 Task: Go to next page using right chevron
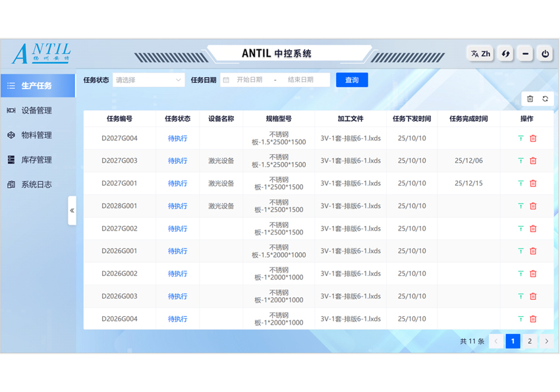546,341
